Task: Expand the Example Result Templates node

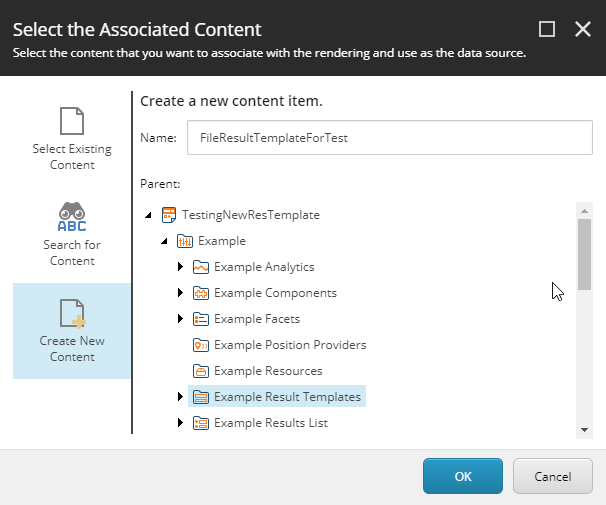Action: click(x=180, y=396)
